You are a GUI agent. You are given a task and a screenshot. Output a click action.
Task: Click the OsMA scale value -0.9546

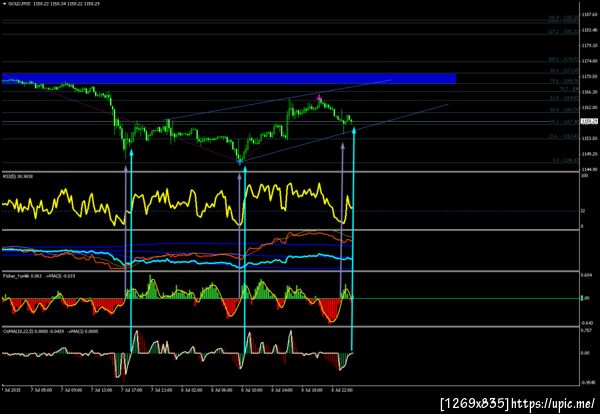[x=587, y=382]
